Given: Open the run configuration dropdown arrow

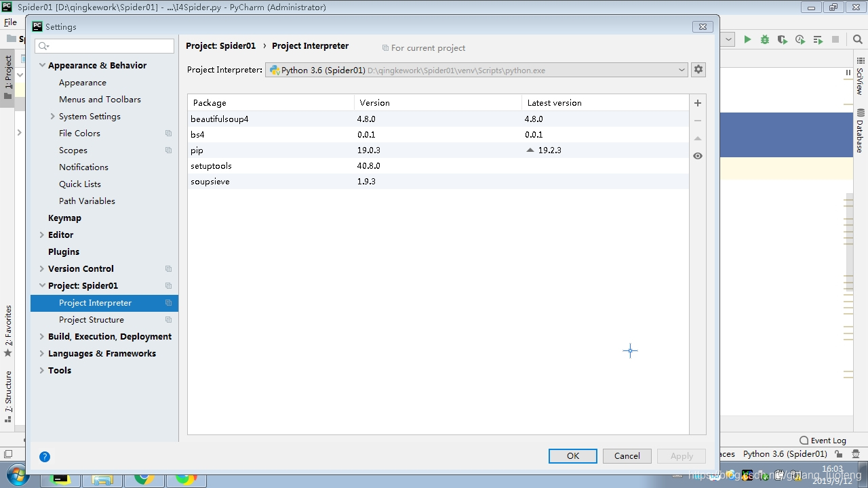Looking at the screenshot, I should (x=728, y=40).
